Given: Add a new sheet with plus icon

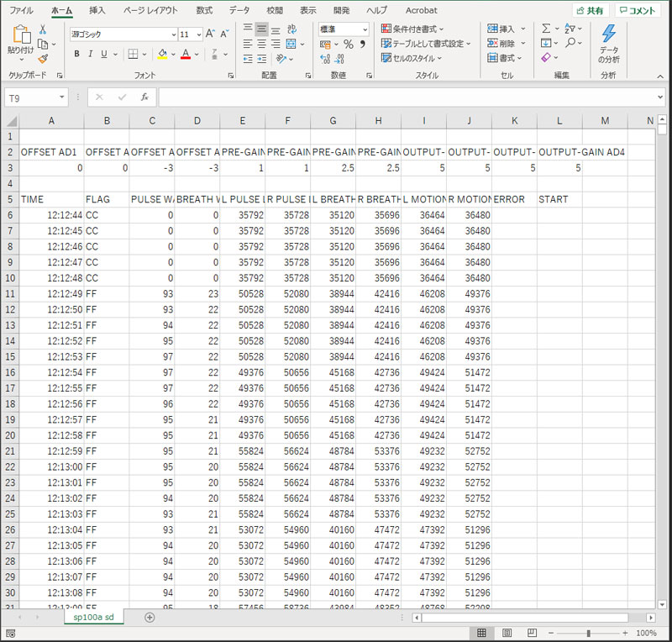Looking at the screenshot, I should [150, 617].
